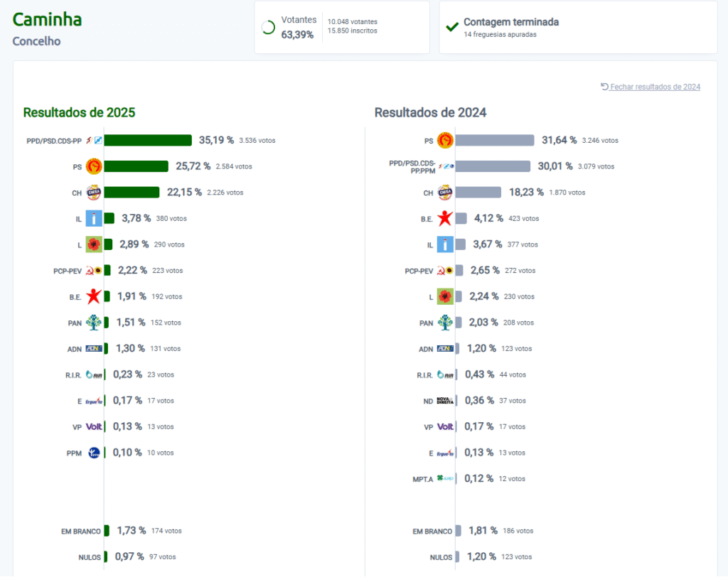Close the 2024 results comparison link
Image resolution: width=728 pixels, height=577 pixels.
650,87
